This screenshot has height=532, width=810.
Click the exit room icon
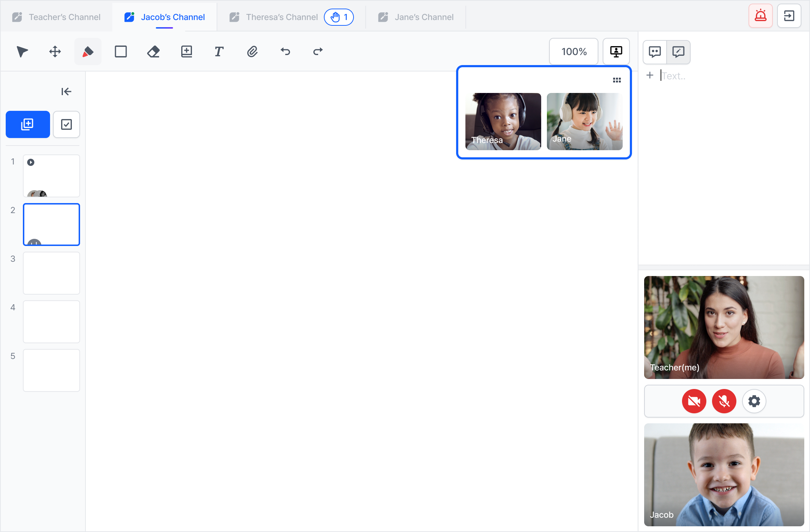click(789, 16)
